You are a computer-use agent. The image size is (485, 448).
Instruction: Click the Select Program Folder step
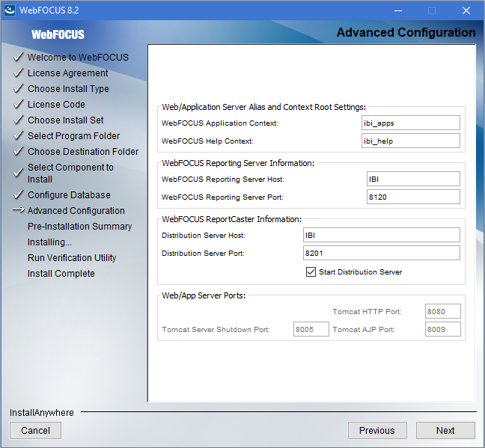coord(73,135)
